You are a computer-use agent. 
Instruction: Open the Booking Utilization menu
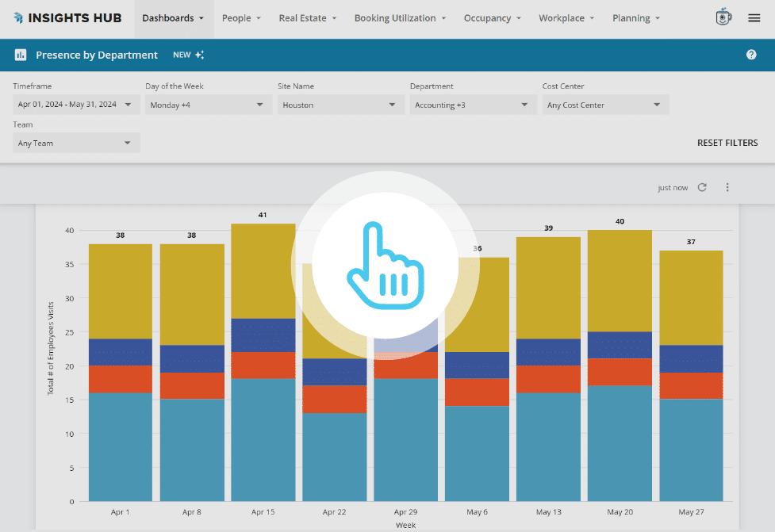400,18
